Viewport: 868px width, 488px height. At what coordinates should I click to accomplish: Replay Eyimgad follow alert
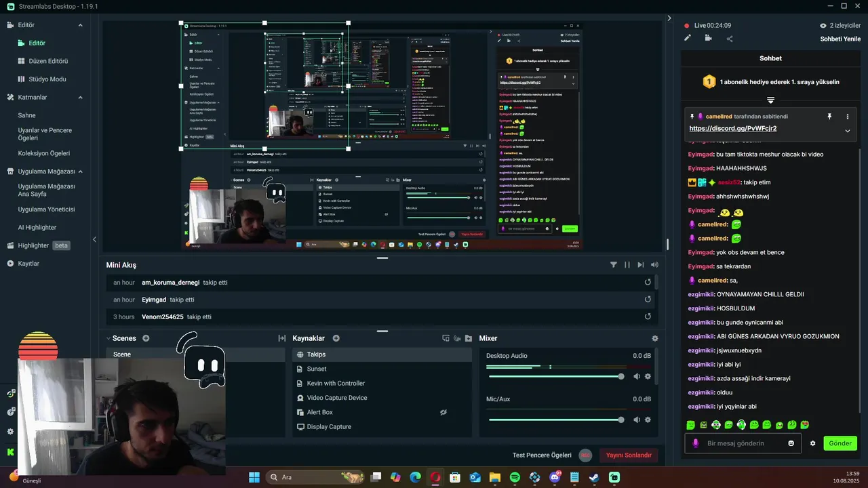point(648,300)
